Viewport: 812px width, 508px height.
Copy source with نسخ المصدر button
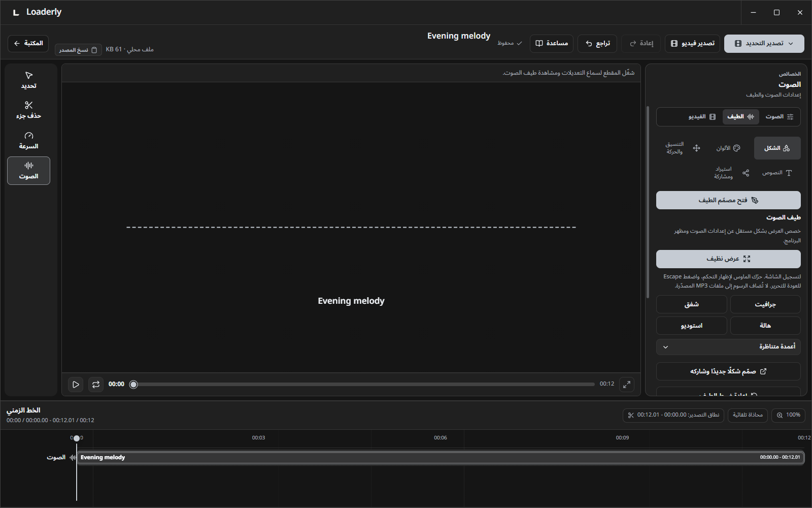[78, 50]
